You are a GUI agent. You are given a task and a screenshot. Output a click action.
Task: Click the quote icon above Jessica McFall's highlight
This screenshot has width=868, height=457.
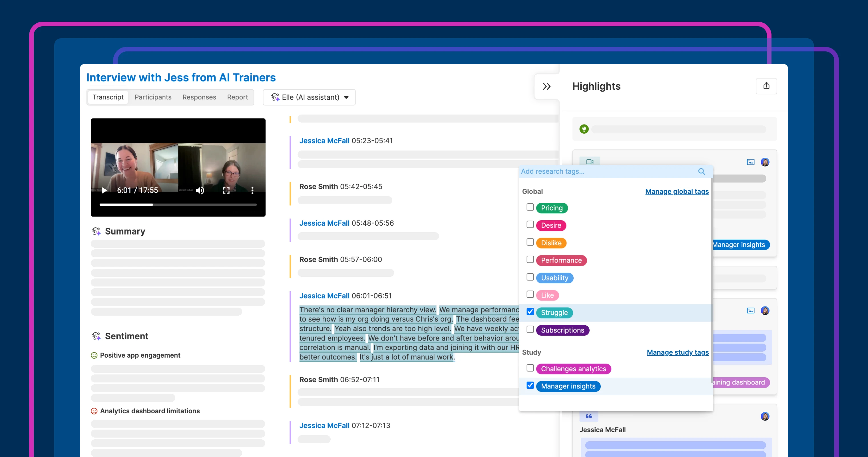(x=589, y=416)
